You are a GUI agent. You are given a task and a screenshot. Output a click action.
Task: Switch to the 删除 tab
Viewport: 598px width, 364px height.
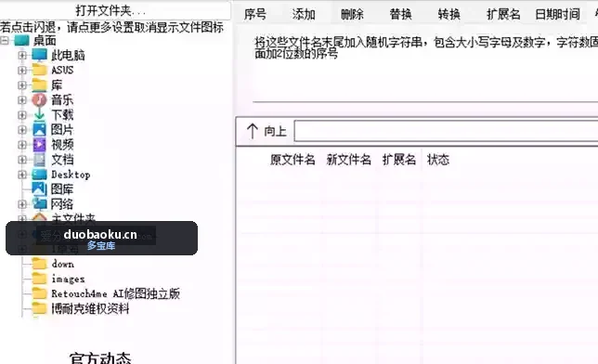tap(352, 14)
